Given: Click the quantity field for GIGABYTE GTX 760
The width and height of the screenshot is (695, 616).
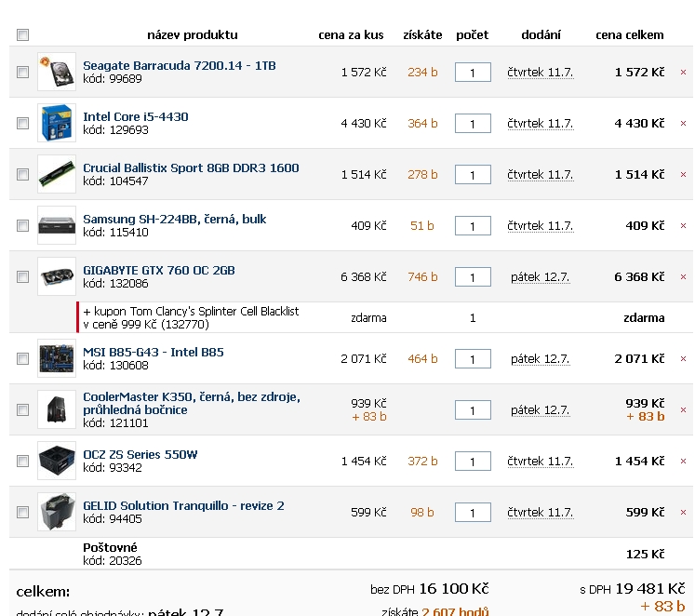Looking at the screenshot, I should click(473, 277).
